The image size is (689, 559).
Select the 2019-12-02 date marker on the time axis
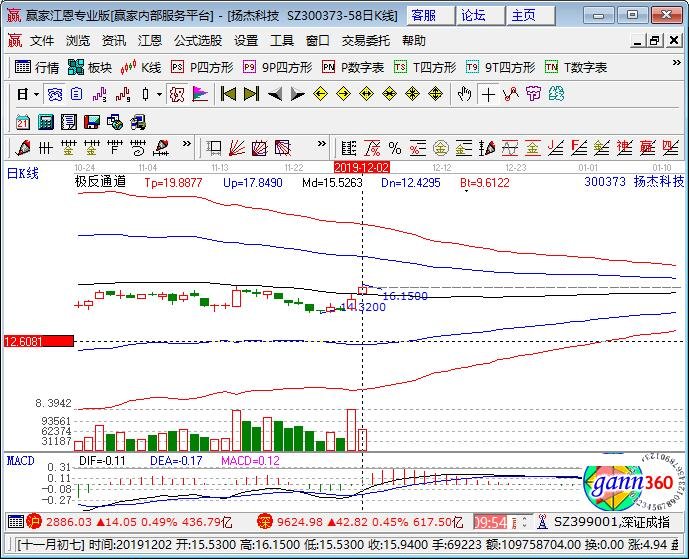point(362,167)
